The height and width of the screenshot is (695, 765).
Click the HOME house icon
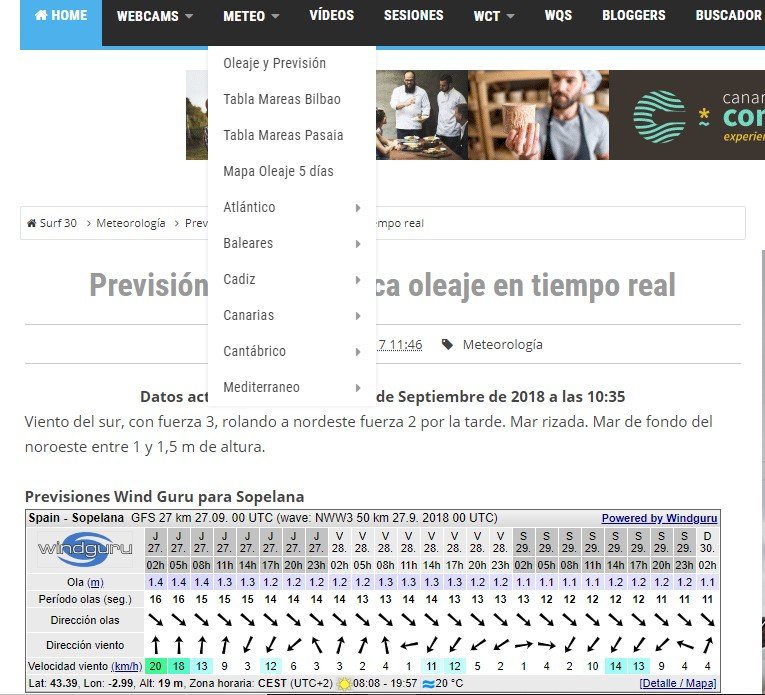pos(41,16)
